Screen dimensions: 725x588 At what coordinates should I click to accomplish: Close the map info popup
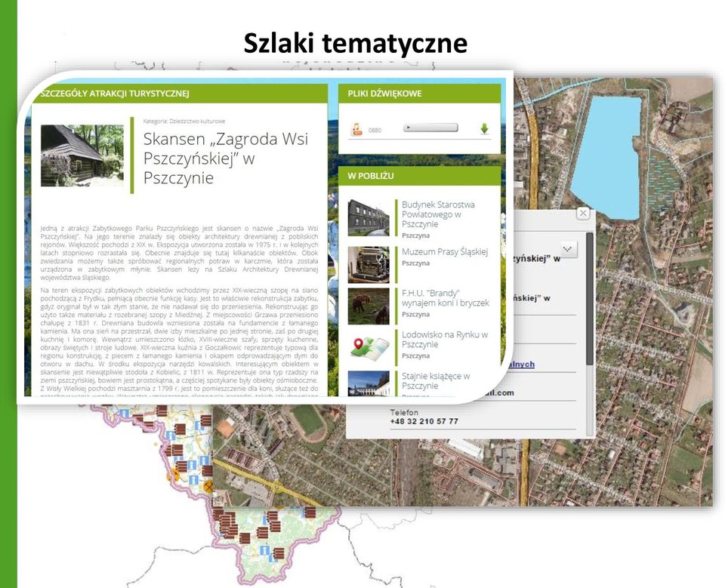[x=583, y=213]
